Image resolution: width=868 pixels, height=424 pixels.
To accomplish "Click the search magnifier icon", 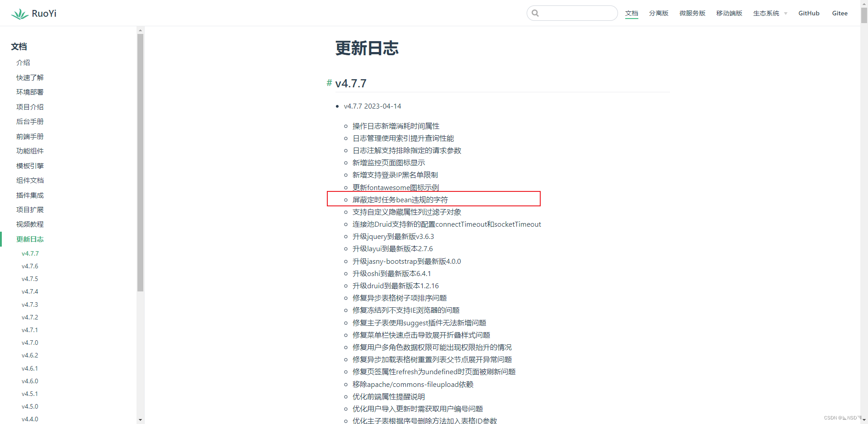I will 535,13.
